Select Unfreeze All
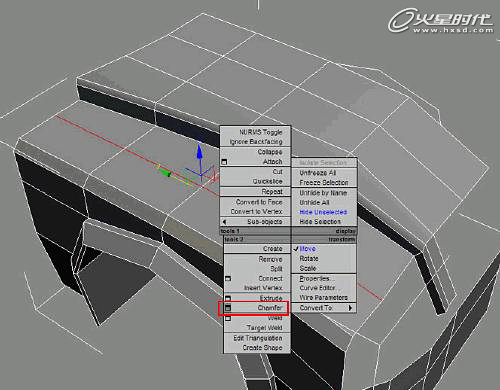 (x=318, y=173)
